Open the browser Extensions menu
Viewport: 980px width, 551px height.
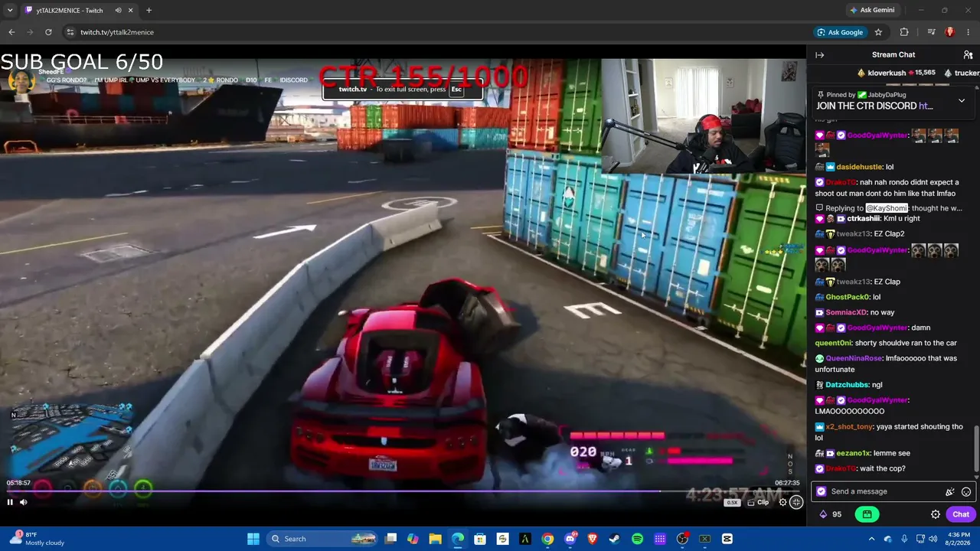pyautogui.click(x=904, y=32)
